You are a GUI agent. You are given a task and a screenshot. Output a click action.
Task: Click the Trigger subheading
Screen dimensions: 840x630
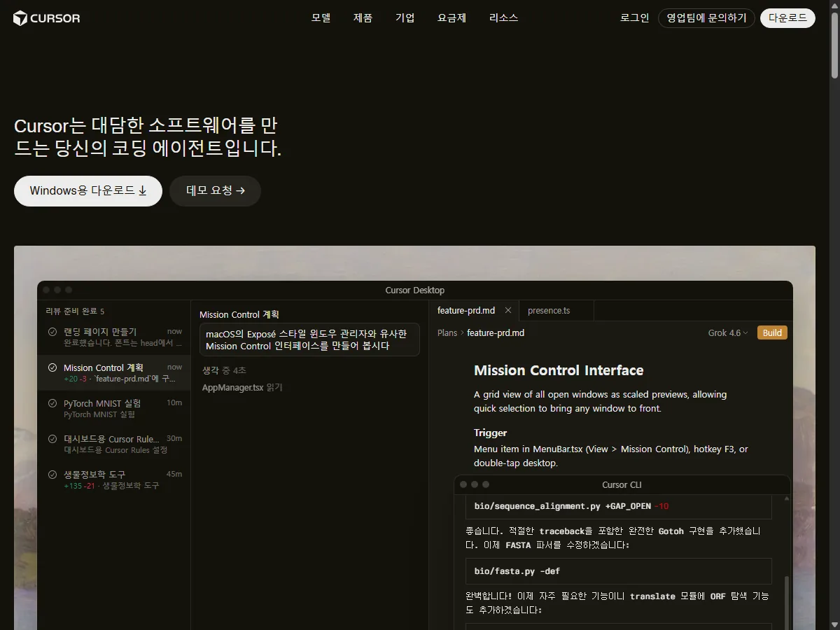pos(490,433)
